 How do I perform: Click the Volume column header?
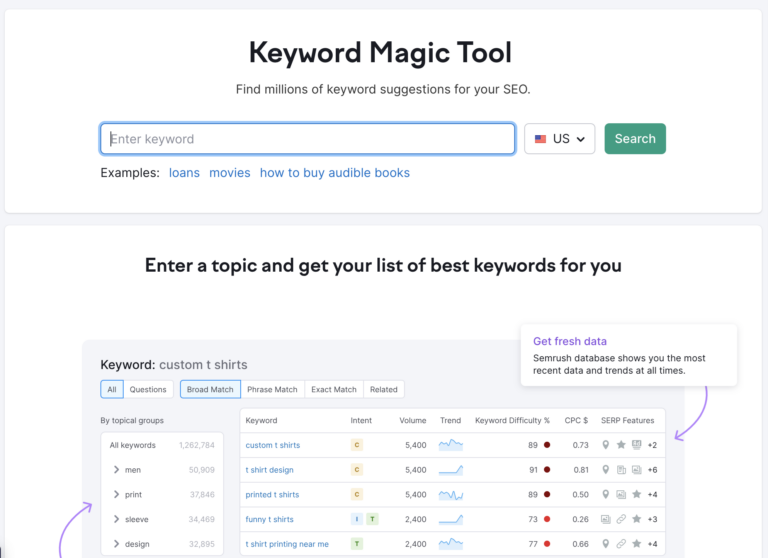coord(412,420)
